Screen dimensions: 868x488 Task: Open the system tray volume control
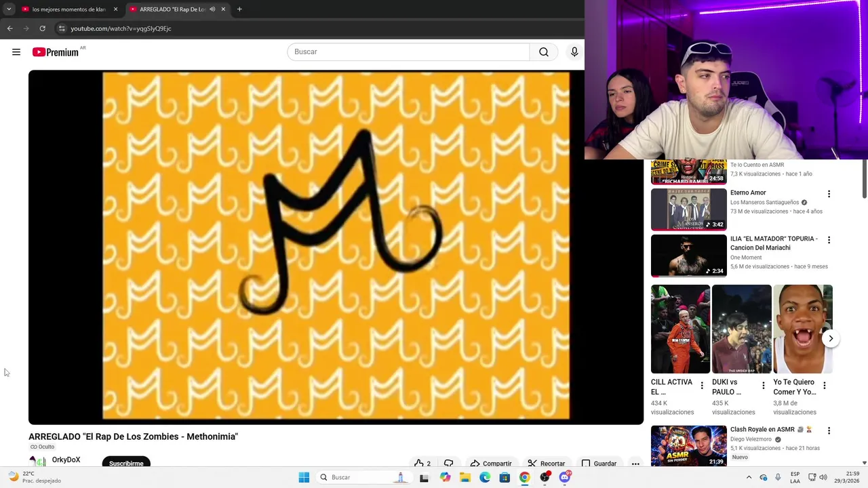(x=823, y=477)
